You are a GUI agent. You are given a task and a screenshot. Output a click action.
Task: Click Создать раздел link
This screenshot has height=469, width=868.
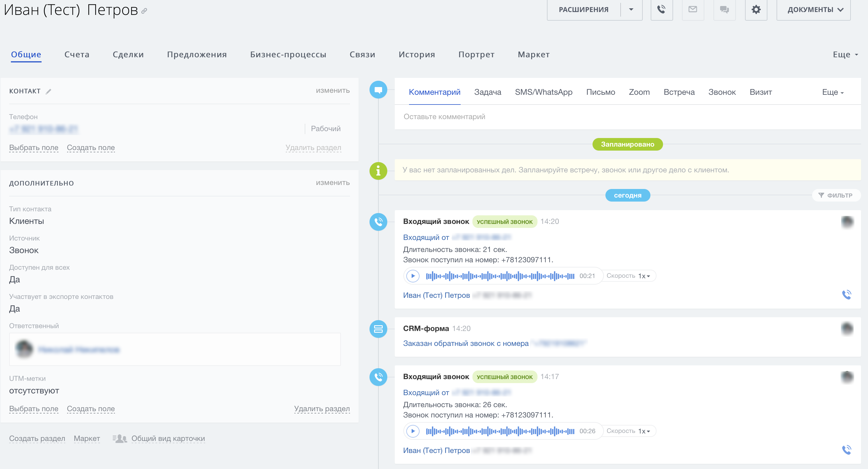37,438
